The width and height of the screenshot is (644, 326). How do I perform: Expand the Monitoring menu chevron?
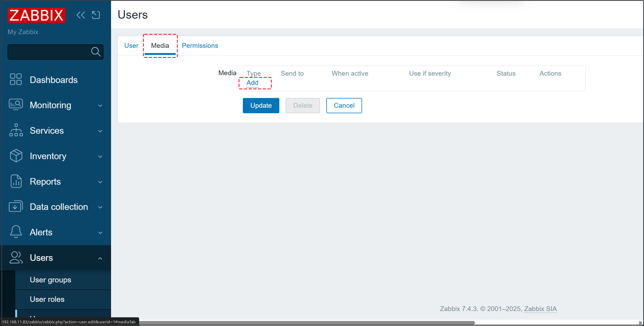pos(100,106)
